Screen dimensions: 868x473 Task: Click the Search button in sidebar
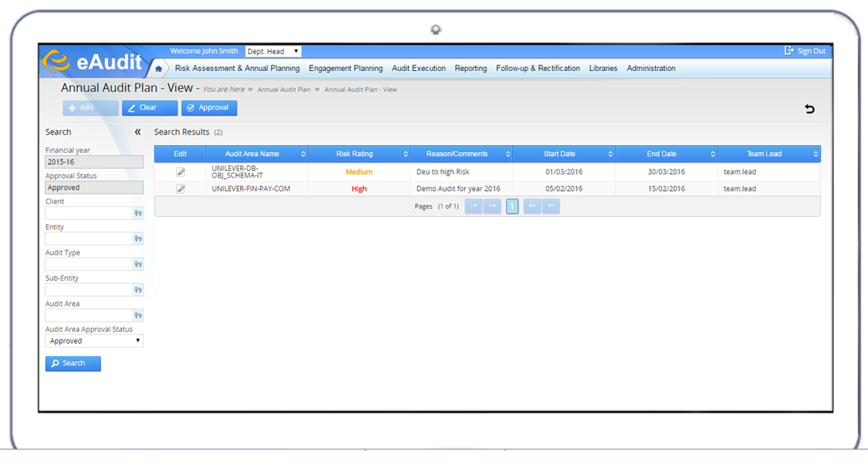[x=73, y=363]
